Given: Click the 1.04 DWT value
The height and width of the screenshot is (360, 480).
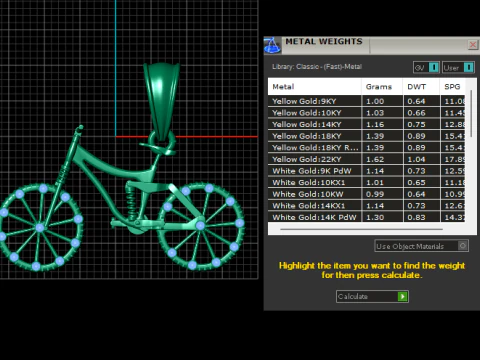Looking at the screenshot, I should (416, 159).
